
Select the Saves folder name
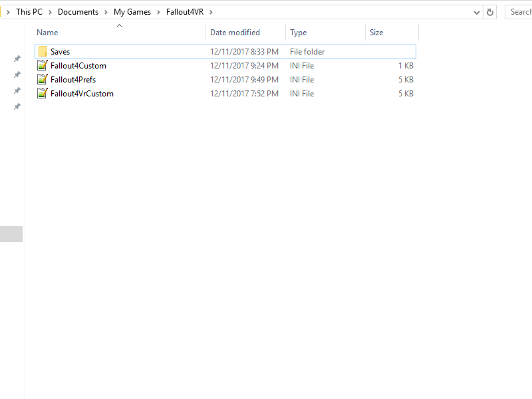tap(60, 52)
